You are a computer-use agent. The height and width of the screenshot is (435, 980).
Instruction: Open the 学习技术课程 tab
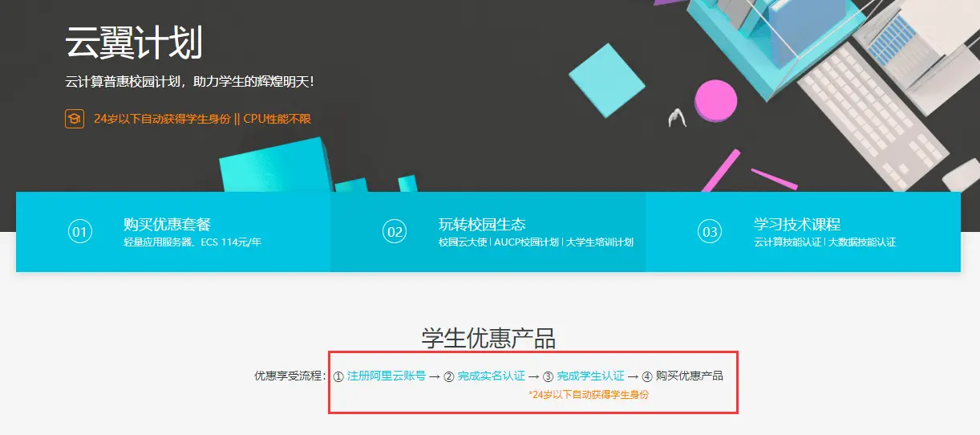[803, 232]
